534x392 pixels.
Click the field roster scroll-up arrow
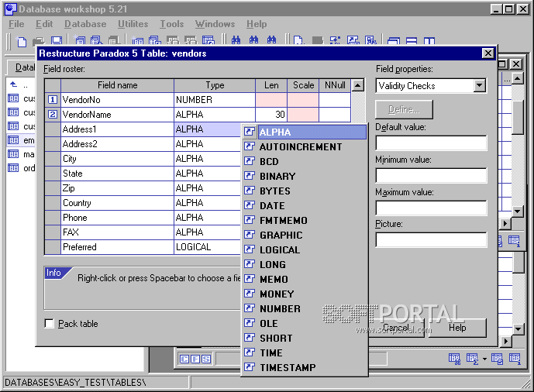click(x=357, y=85)
